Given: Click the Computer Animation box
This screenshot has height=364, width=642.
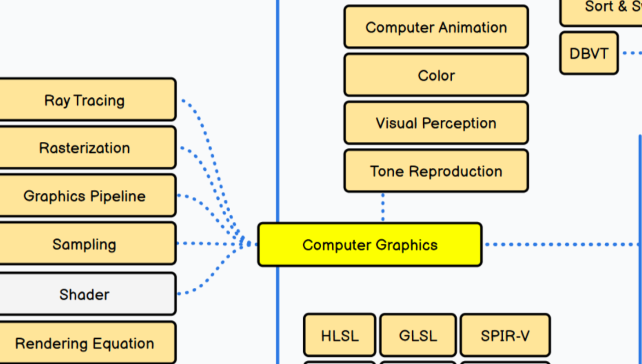Looking at the screenshot, I should tap(436, 27).
